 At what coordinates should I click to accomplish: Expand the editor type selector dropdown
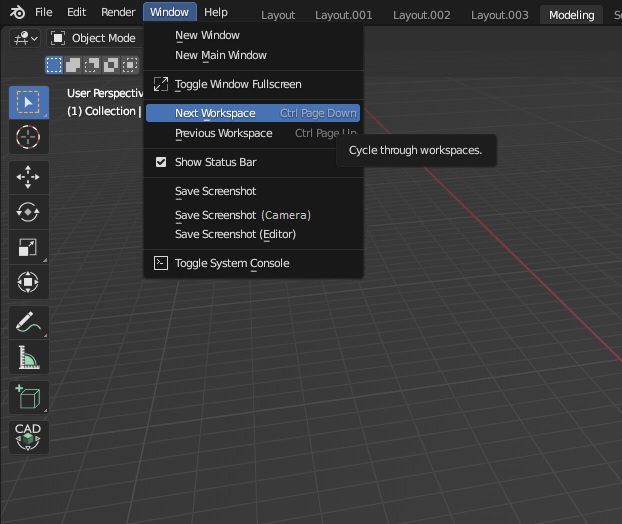pyautogui.click(x=25, y=38)
